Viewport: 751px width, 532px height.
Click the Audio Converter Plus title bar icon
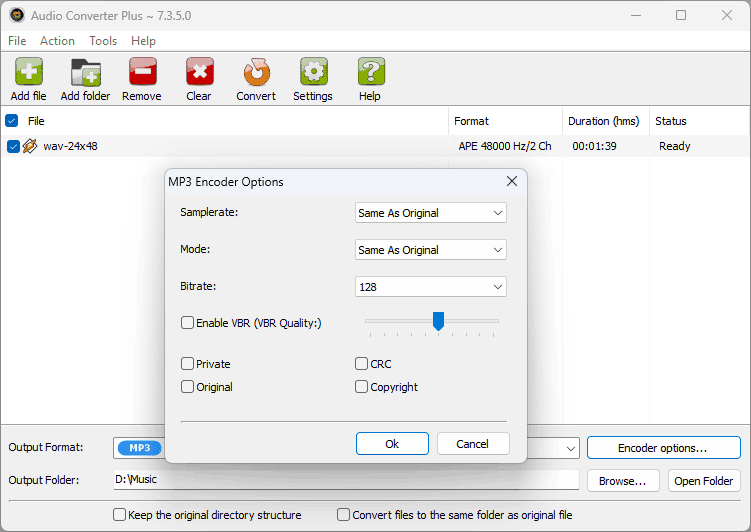17,15
